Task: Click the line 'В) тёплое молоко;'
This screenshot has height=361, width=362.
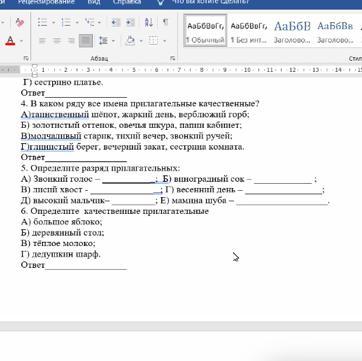Action: tap(58, 243)
